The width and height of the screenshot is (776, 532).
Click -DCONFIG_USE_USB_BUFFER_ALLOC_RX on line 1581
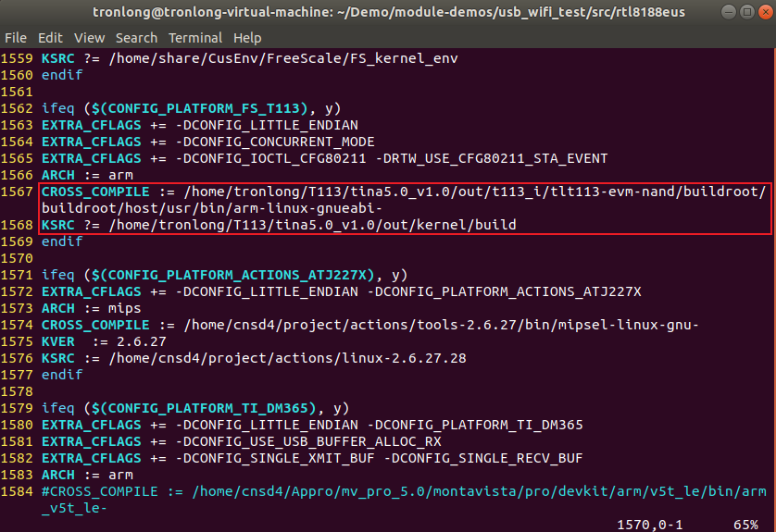pyautogui.click(x=308, y=441)
